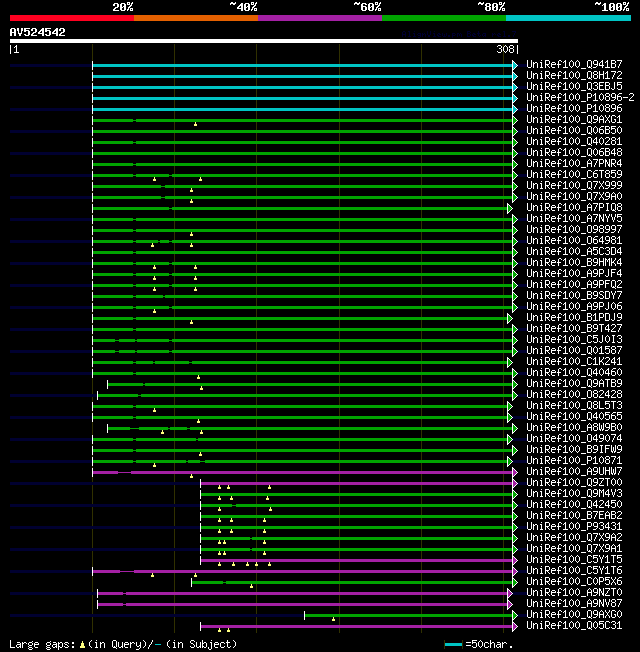640x652 pixels.
Task: Open the UniRef100_B9HMK4 hit entry
Action: (574, 262)
